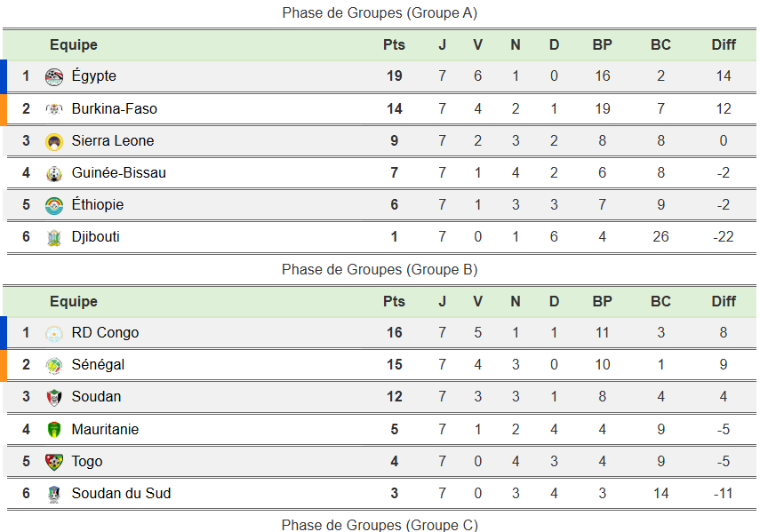Click the Soudan team flag icon
Screen dimensions: 760x532
tap(54, 398)
